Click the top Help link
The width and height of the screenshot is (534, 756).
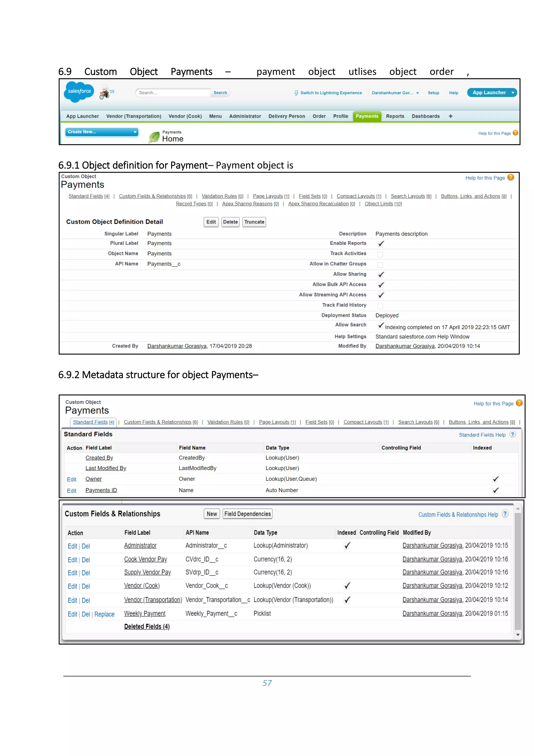pos(453,93)
